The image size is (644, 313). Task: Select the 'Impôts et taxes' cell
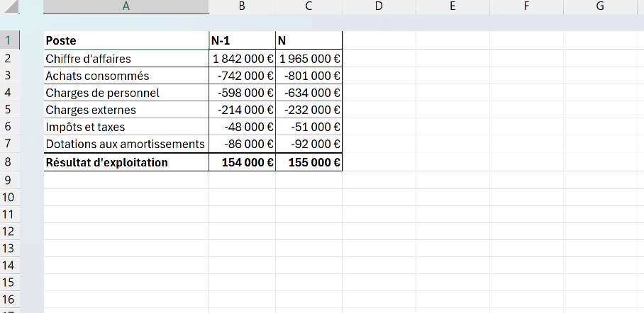[x=126, y=127]
